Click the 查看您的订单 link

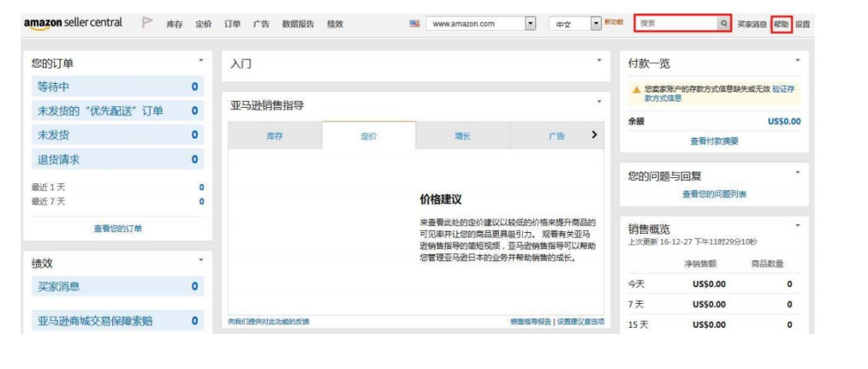click(x=117, y=228)
